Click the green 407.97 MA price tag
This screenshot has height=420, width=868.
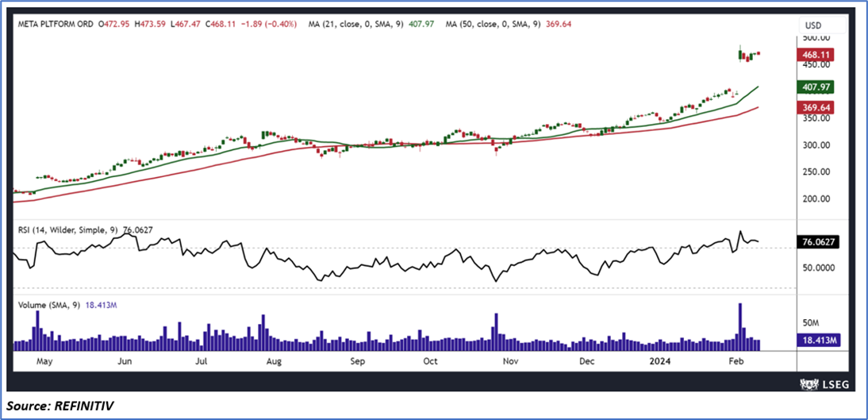click(815, 87)
